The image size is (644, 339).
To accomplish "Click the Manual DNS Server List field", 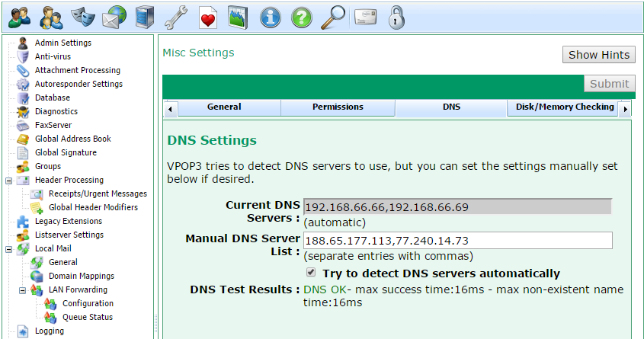I will coord(457,241).
